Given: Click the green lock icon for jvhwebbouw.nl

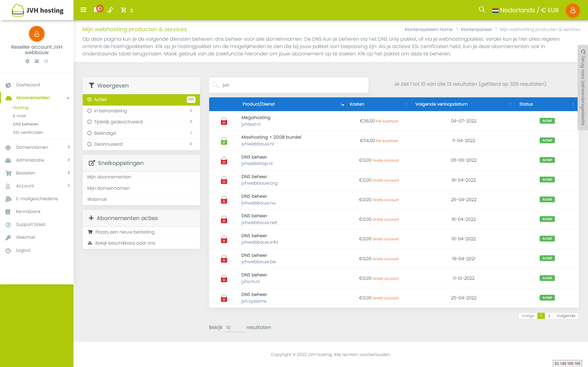Looking at the screenshot, I should pyautogui.click(x=224, y=141).
